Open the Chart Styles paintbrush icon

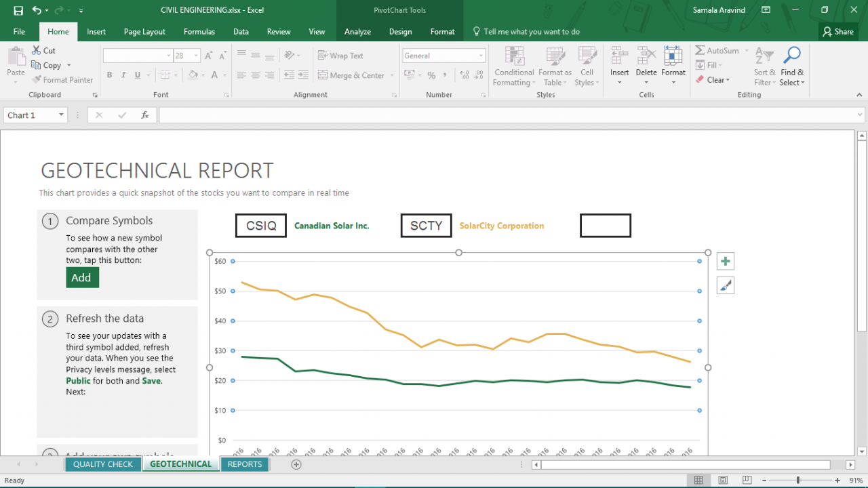pyautogui.click(x=726, y=286)
